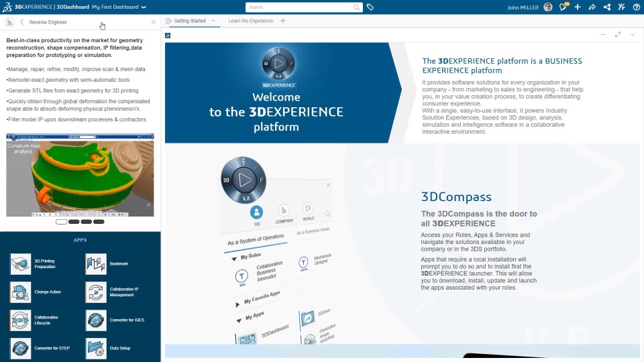Click the 3DS widget icon below tabs
The image size is (644, 362).
coord(168,36)
